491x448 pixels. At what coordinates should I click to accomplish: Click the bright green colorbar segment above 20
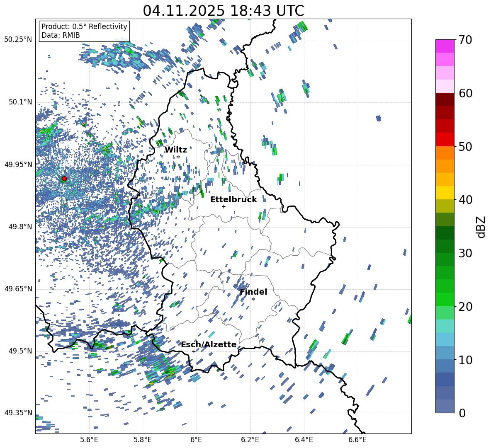[445, 299]
